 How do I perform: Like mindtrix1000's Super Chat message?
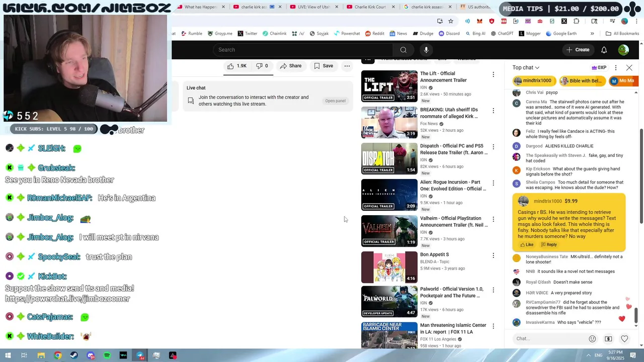point(527,245)
